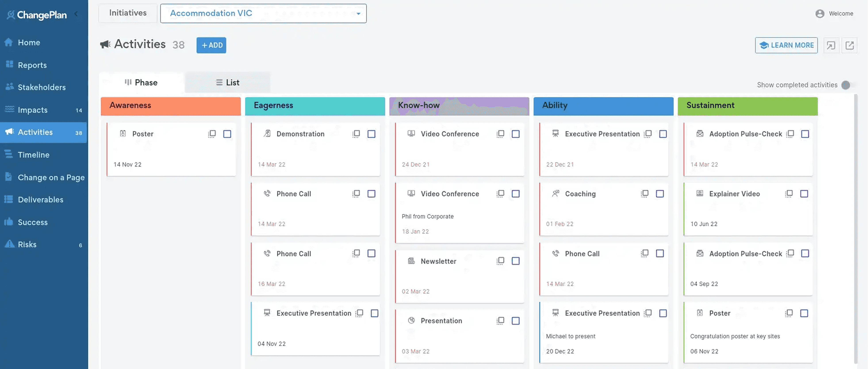Open Timeline from the sidebar menu
868x369 pixels.
point(33,155)
